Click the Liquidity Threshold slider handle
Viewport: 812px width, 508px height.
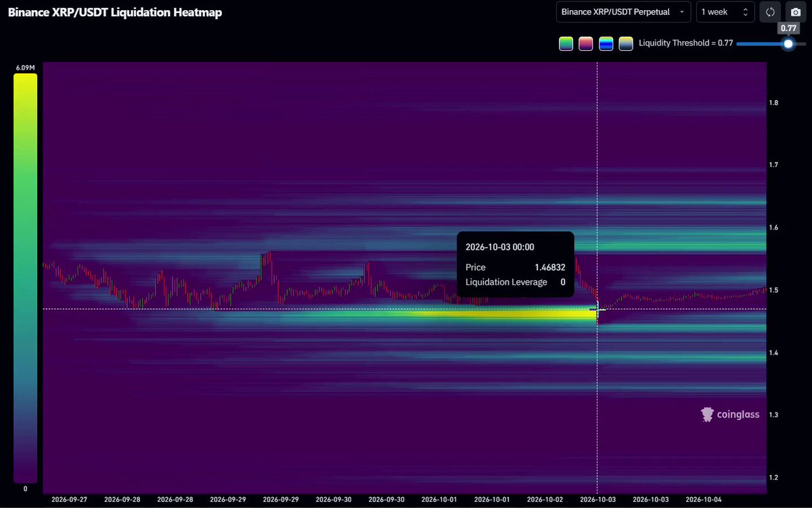pos(788,44)
